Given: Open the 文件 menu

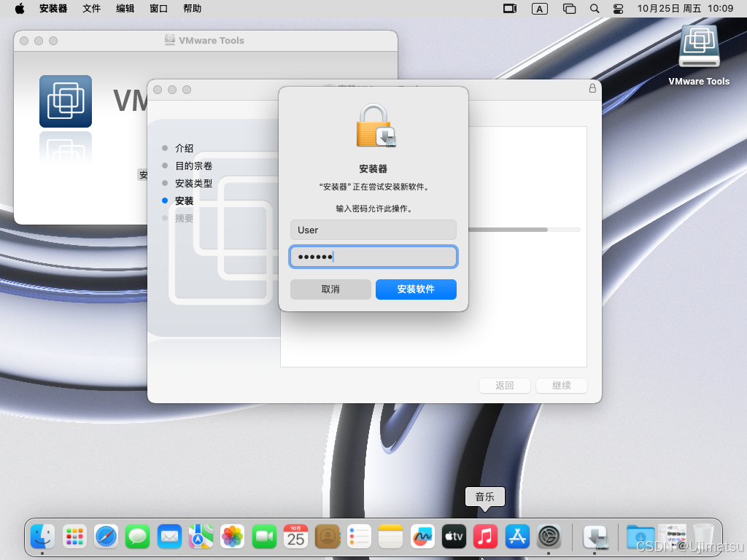Looking at the screenshot, I should tap(91, 9).
